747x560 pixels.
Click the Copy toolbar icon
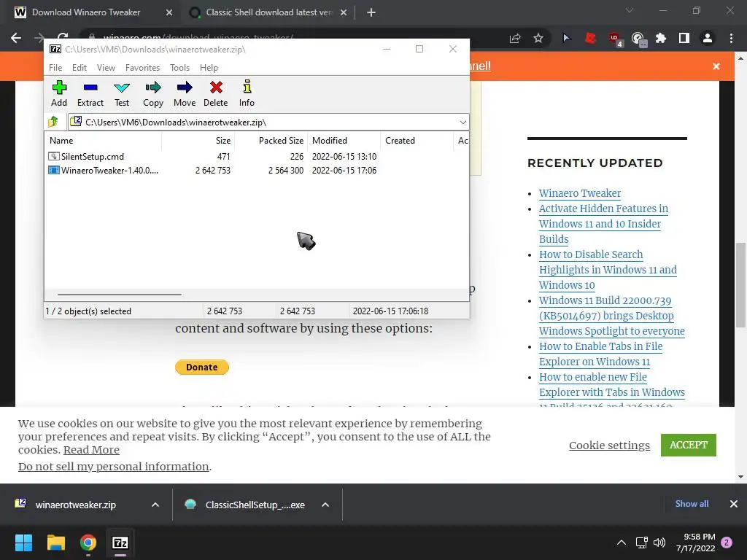[x=153, y=94]
